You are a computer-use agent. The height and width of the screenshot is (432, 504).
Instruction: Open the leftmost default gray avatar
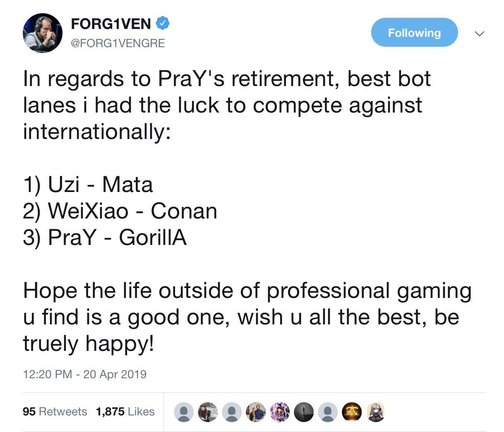pos(184,412)
